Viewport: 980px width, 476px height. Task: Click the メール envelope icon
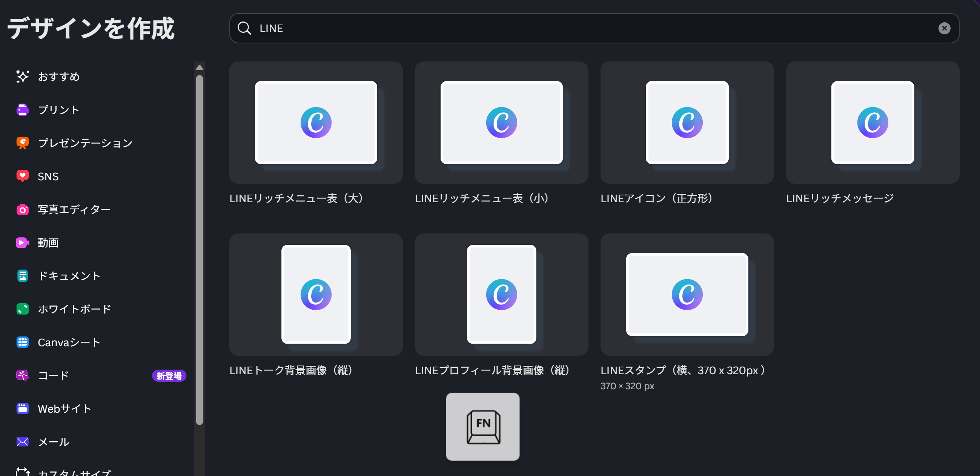pos(23,442)
